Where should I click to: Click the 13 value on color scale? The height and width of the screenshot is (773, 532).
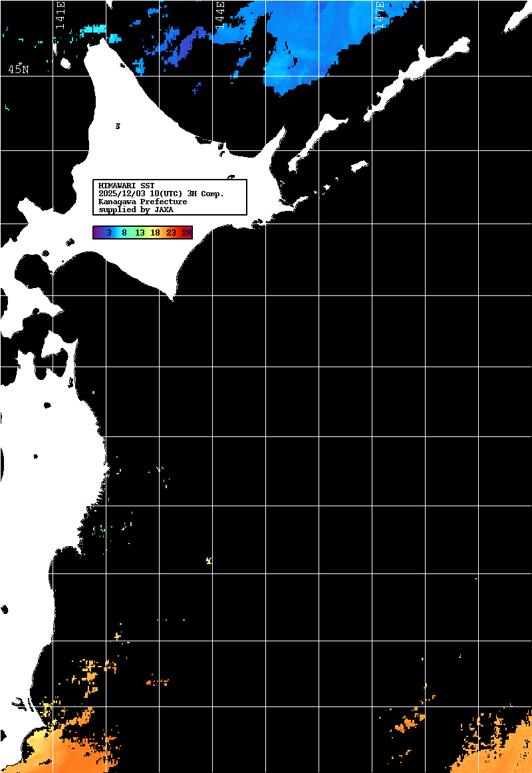140,233
